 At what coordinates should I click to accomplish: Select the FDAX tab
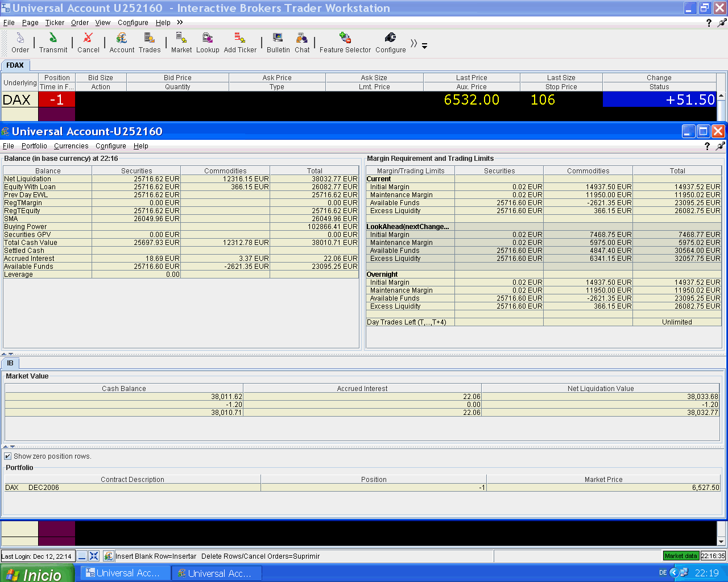coord(15,65)
